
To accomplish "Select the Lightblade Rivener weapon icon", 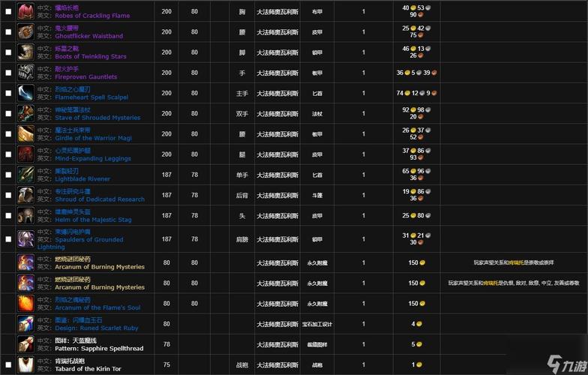I will pos(25,175).
